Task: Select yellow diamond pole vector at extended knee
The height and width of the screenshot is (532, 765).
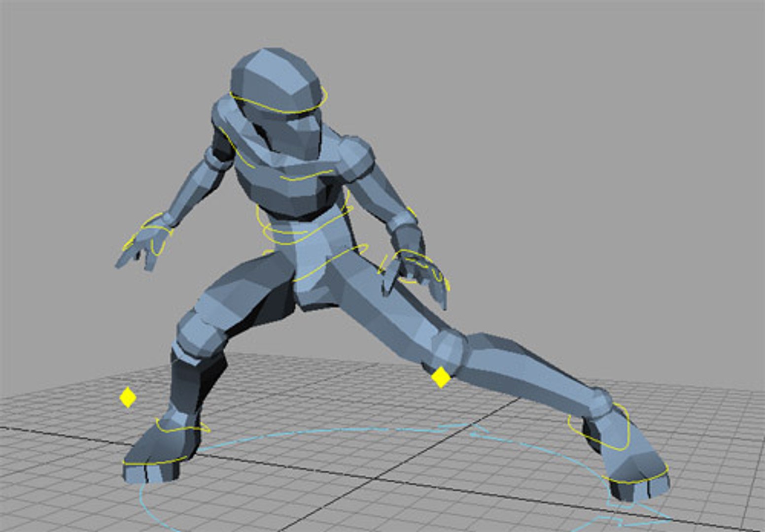Action: (x=441, y=377)
